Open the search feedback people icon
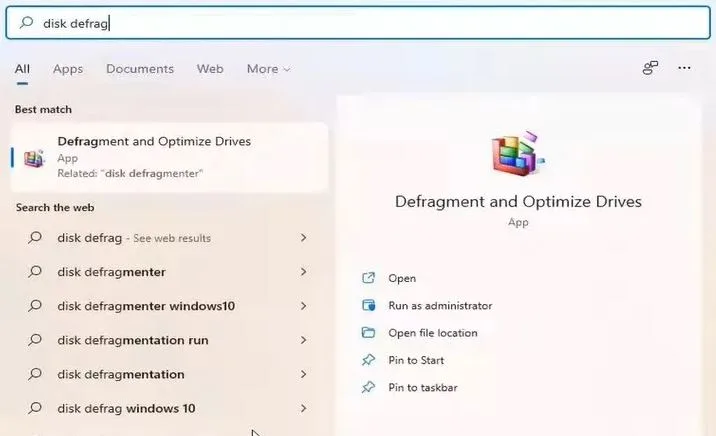716x436 pixels. click(650, 68)
